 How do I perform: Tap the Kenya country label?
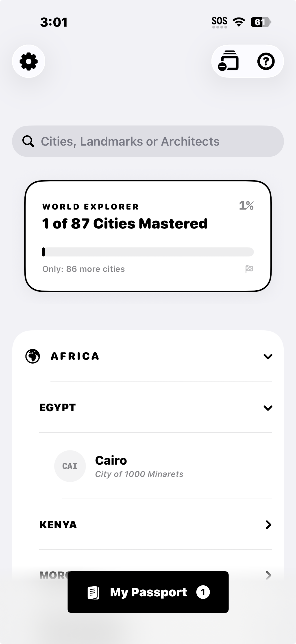pos(58,525)
